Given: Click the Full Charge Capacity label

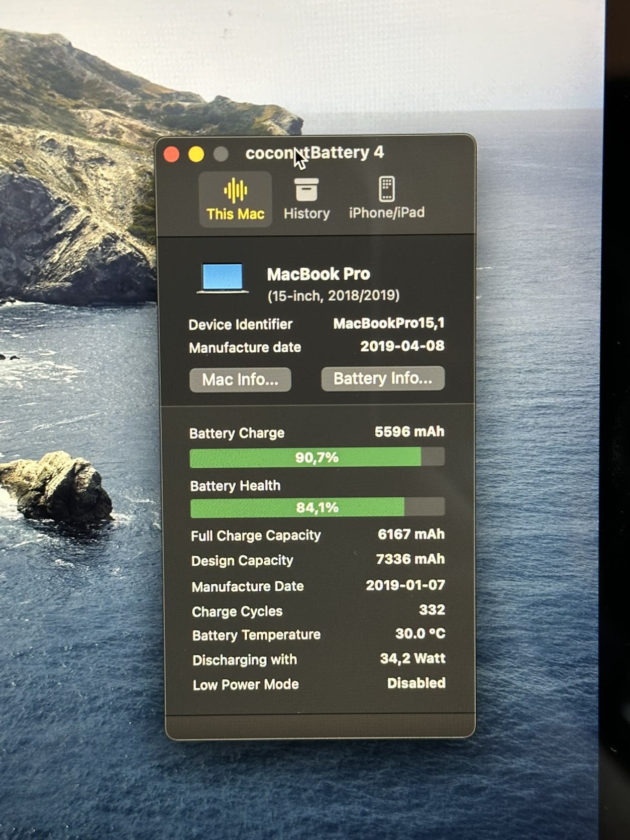Looking at the screenshot, I should [256, 536].
